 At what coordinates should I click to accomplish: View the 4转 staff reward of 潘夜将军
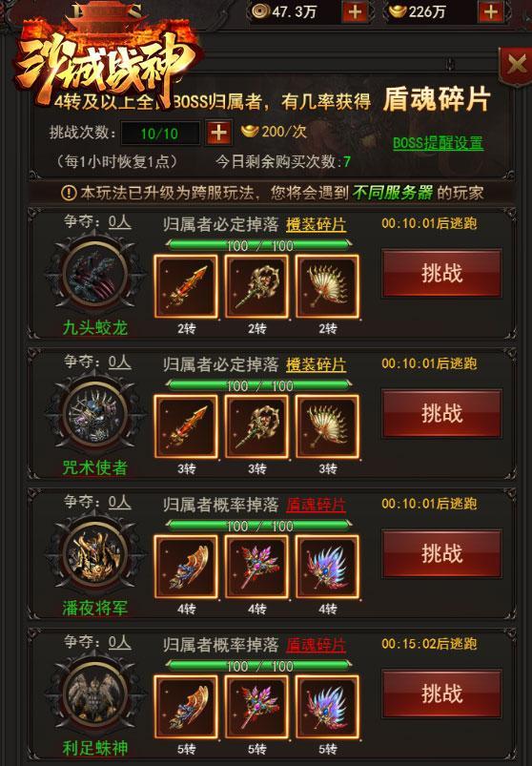point(256,567)
